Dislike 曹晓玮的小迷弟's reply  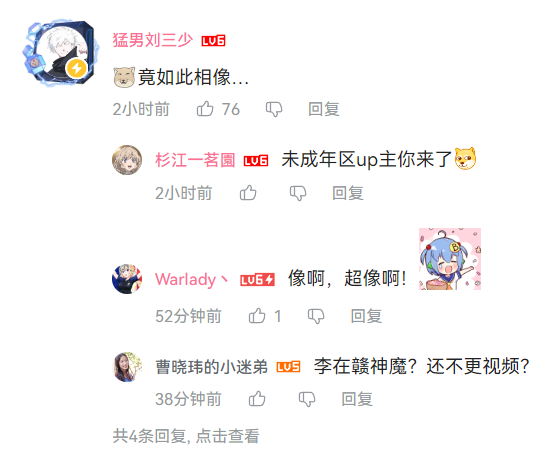pyautogui.click(x=307, y=399)
